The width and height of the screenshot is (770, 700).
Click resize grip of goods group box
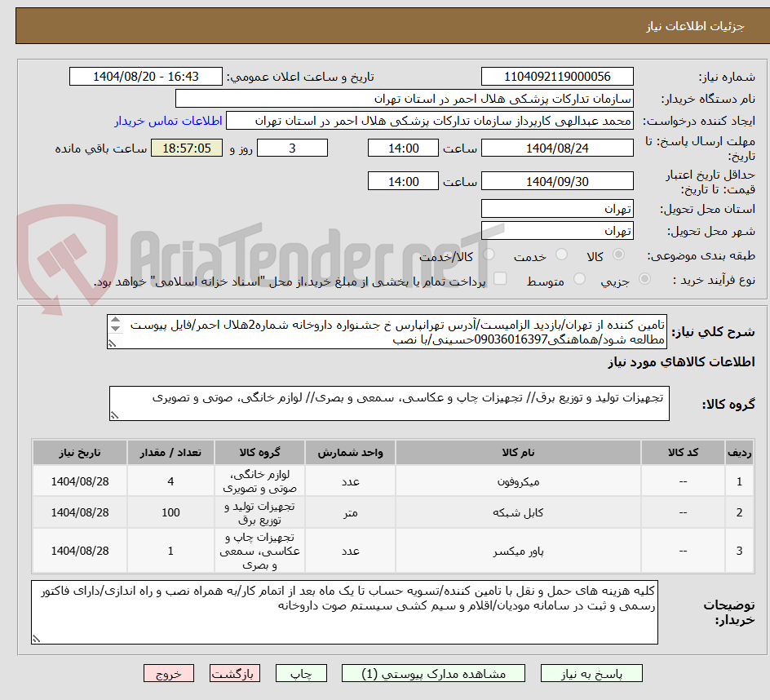tap(114, 415)
